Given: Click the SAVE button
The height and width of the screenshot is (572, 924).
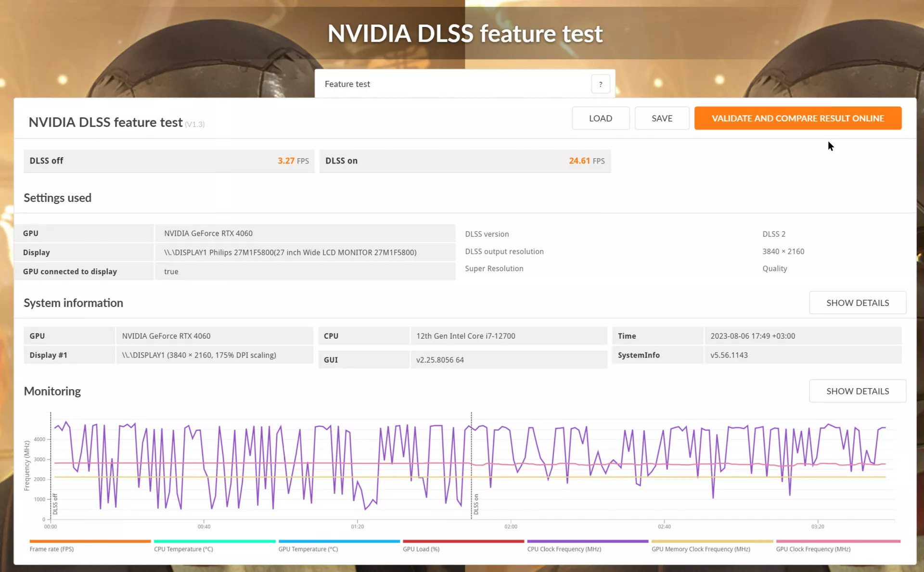Looking at the screenshot, I should [x=662, y=118].
